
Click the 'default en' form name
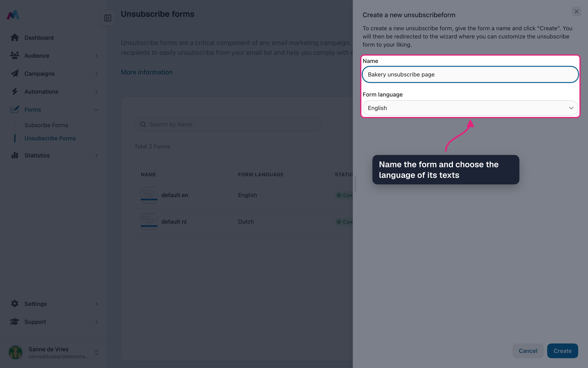click(x=175, y=195)
